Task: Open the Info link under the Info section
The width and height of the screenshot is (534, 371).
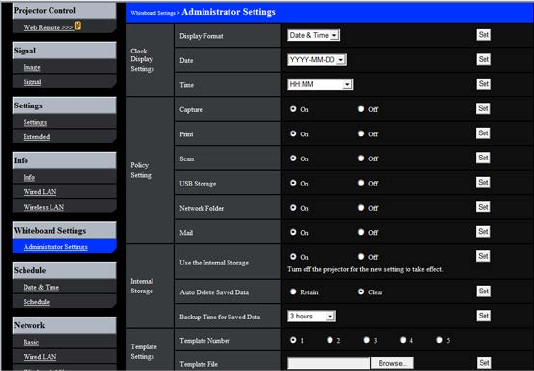Action: tap(29, 177)
